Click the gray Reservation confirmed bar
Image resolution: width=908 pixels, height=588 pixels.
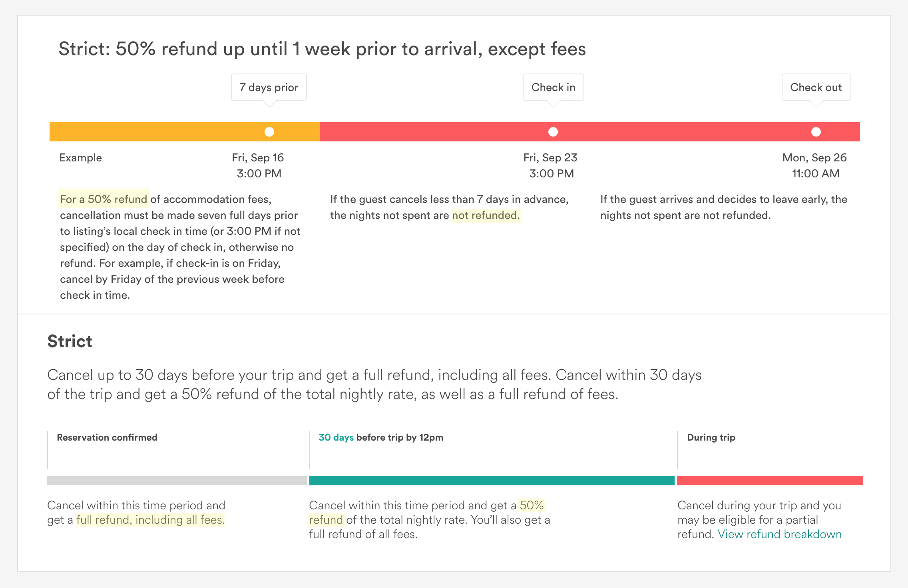point(177,481)
